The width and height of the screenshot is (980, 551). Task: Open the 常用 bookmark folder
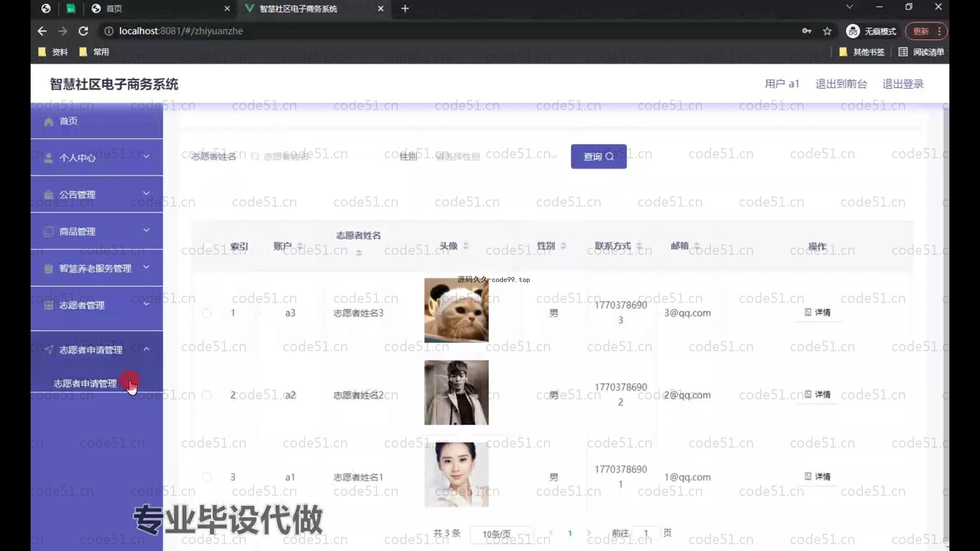point(94,52)
